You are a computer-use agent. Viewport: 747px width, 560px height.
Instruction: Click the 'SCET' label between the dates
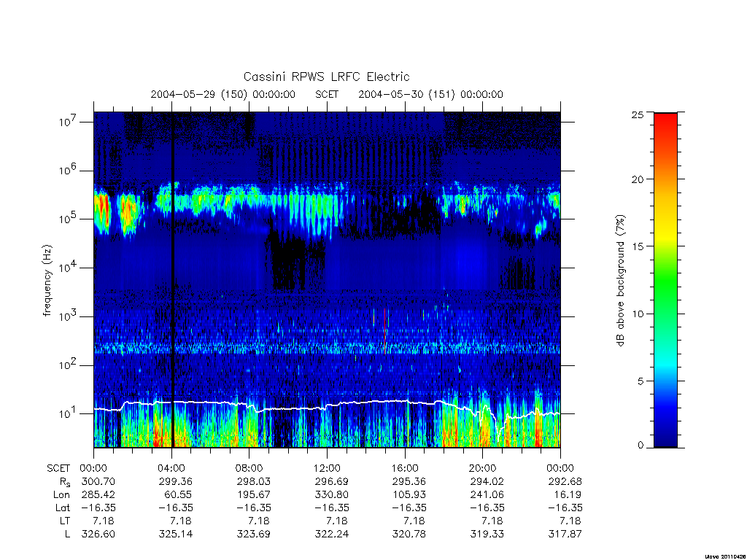coord(327,94)
